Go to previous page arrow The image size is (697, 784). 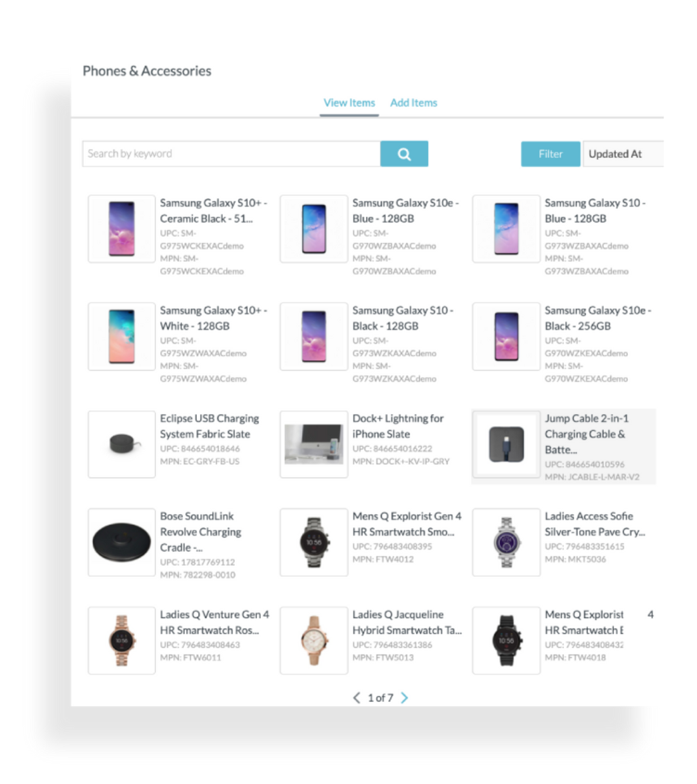pyautogui.click(x=356, y=698)
